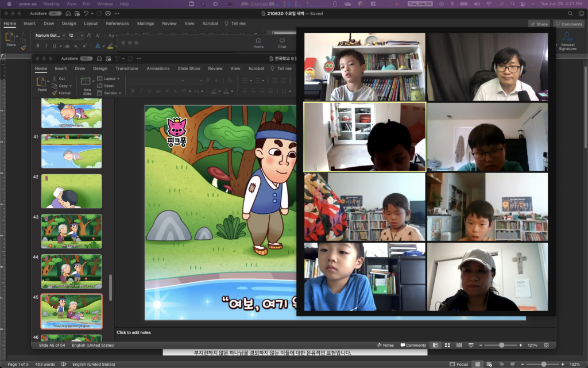Open Meeting menu in macOS menu bar
The image size is (588, 368).
(51, 3)
